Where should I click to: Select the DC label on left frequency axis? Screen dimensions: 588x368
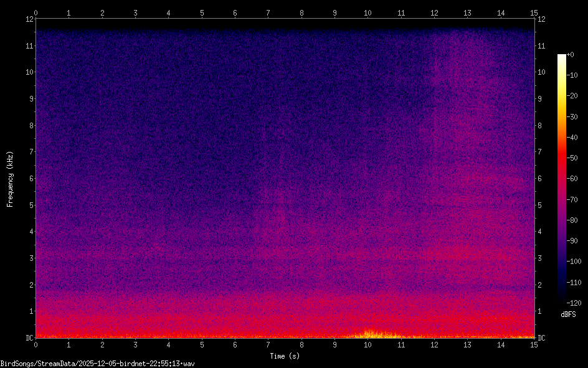(x=28, y=338)
